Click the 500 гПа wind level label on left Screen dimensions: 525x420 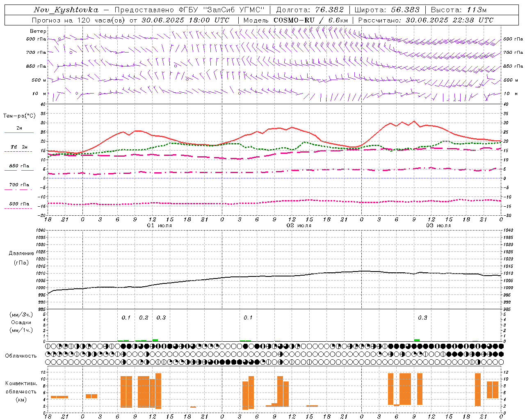coord(36,39)
